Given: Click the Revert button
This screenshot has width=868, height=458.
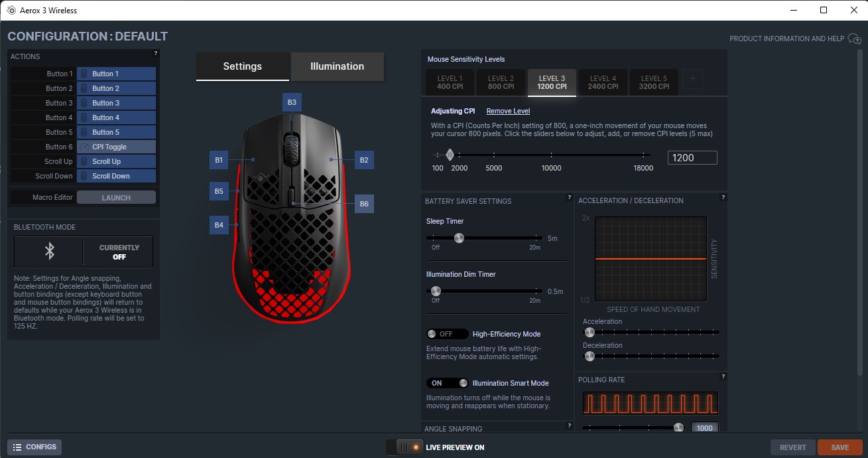Looking at the screenshot, I should (792, 447).
